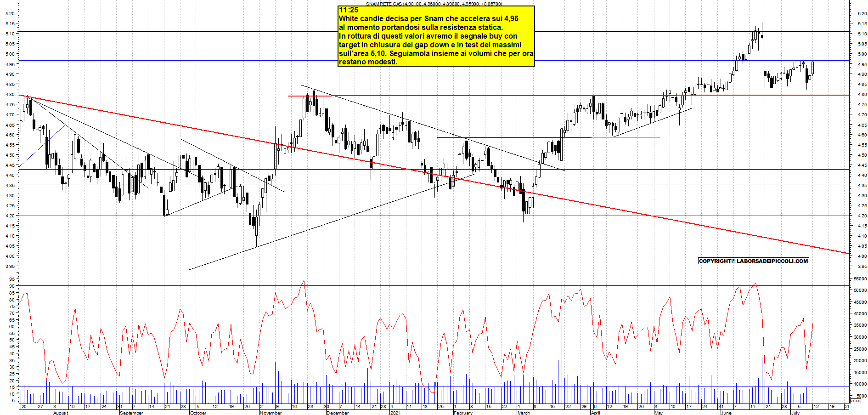Click the September month label
The image size is (868, 415).
tap(131, 413)
